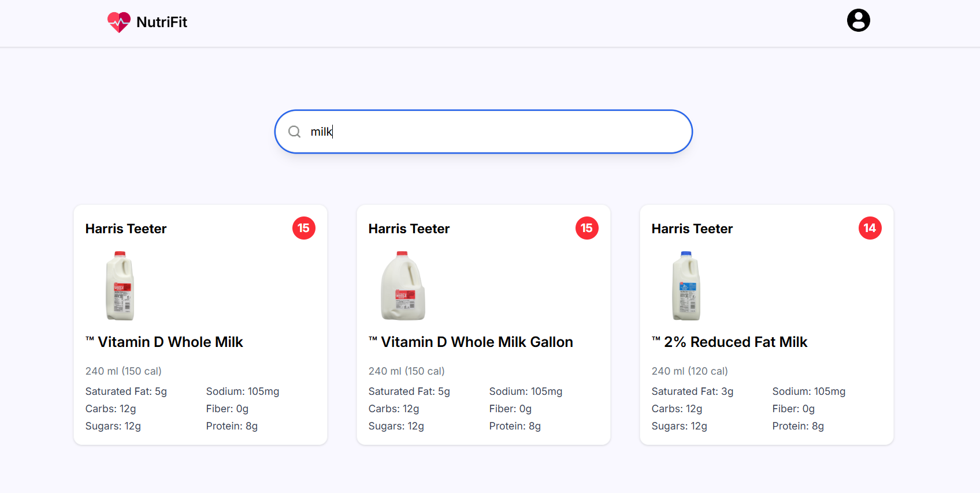
Task: Open the Vitamin D Whole Milk product image
Action: point(120,286)
